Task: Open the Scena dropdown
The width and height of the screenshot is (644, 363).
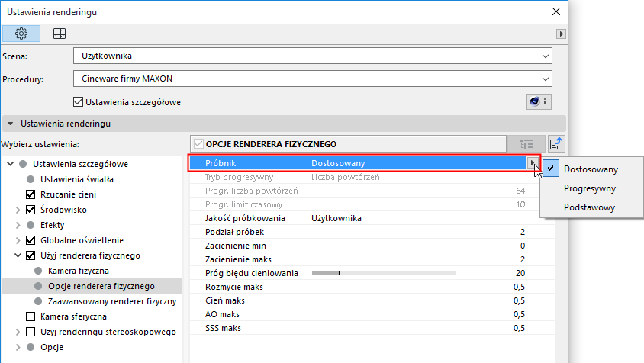Action: tap(313, 56)
